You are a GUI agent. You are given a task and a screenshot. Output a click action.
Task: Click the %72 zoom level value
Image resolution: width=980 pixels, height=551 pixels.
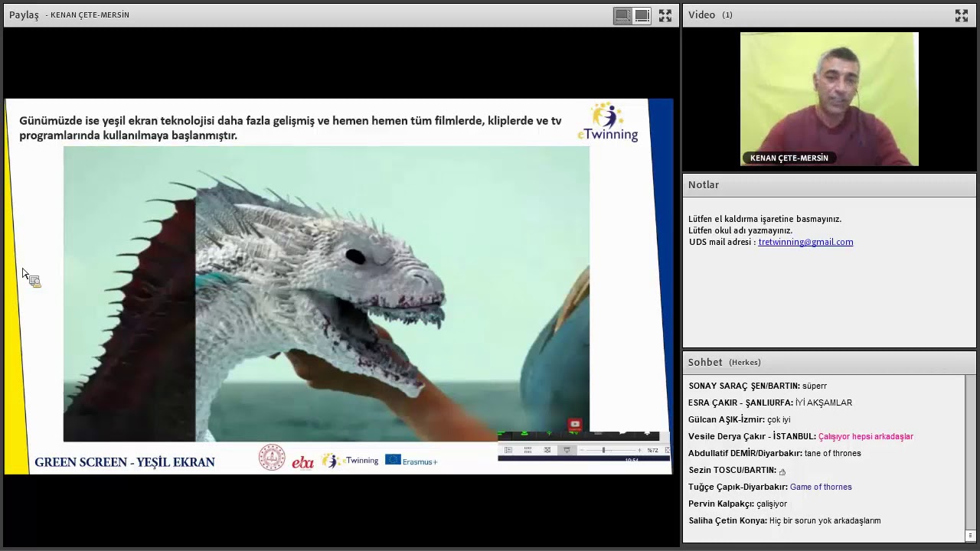653,450
